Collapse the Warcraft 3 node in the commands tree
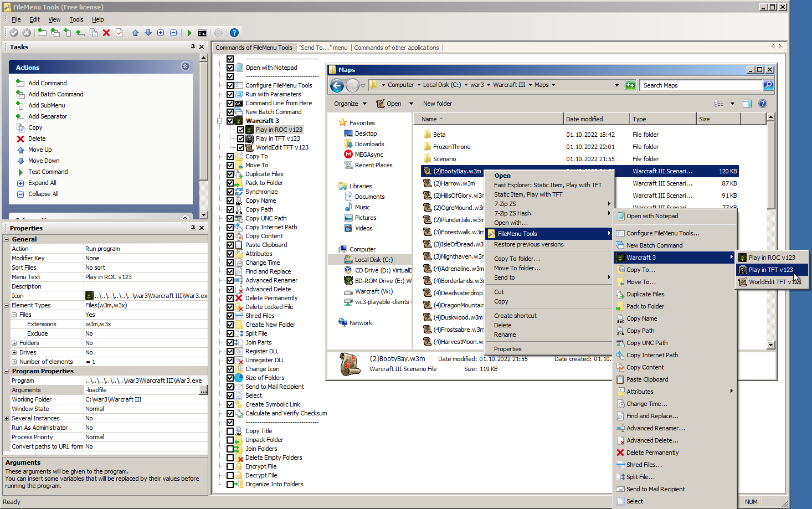This screenshot has width=812, height=509. pos(220,121)
